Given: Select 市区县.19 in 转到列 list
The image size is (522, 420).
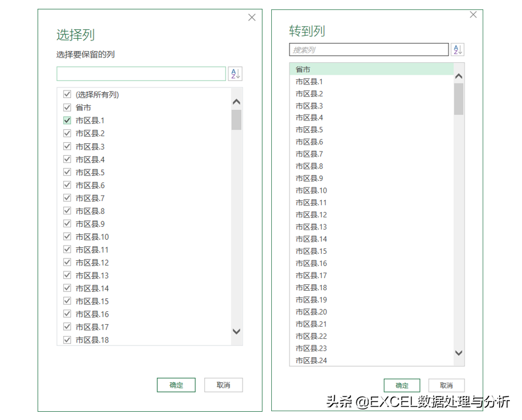Looking at the screenshot, I should [x=372, y=300].
